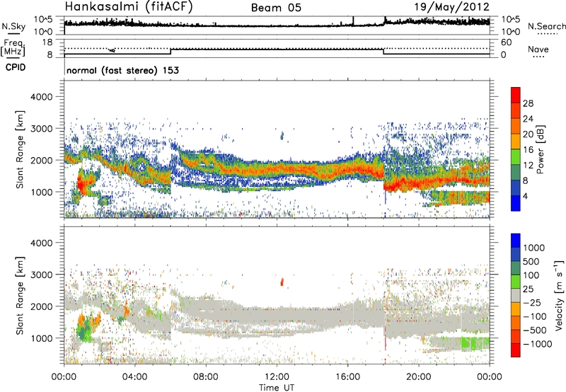Viewport: 566px width, 392px height.
Task: Click the 'Hankasalmi (fitACF)' title text
Action: pos(129,6)
